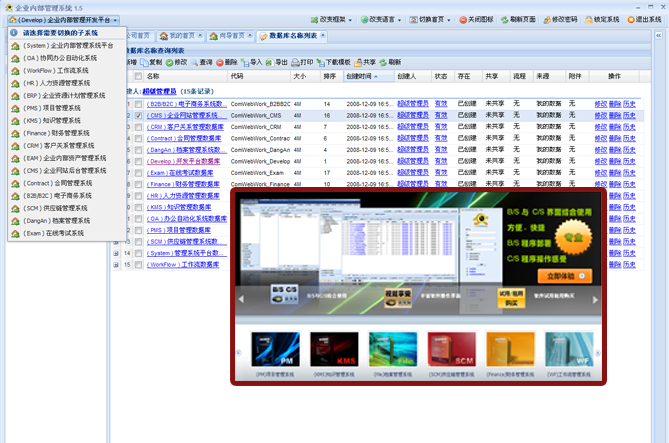Click the 立即体验 (try now) banner button
Screen dimensions: 669x443
565,277
